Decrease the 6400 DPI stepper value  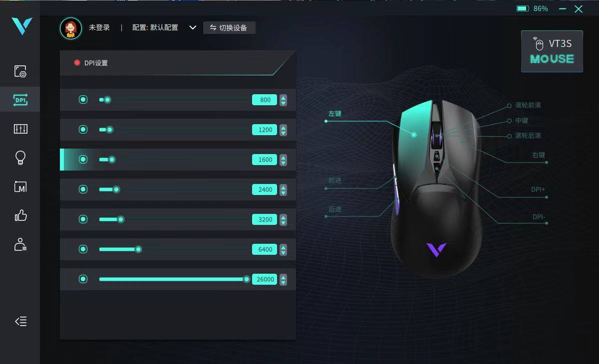(x=284, y=252)
